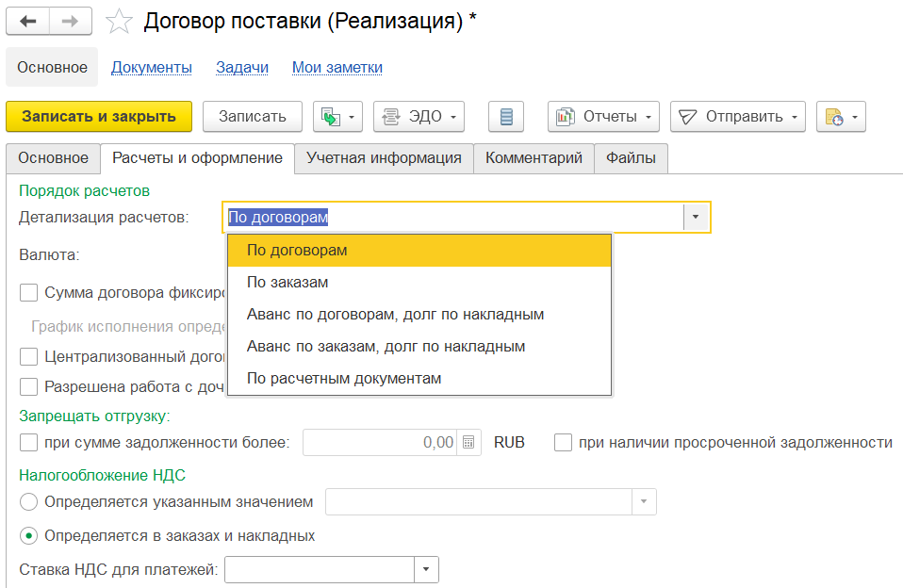Click the back navigation arrow
Image resolution: width=903 pixels, height=588 pixels.
[27, 21]
